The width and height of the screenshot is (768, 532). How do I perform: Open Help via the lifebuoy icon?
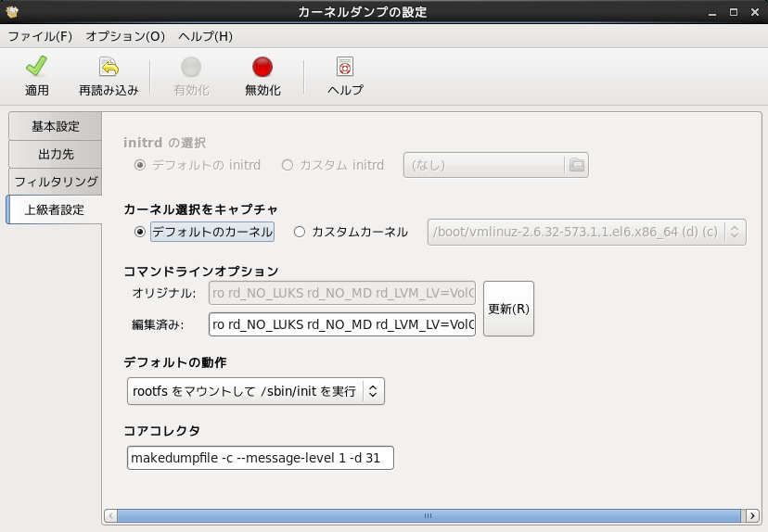point(345,68)
